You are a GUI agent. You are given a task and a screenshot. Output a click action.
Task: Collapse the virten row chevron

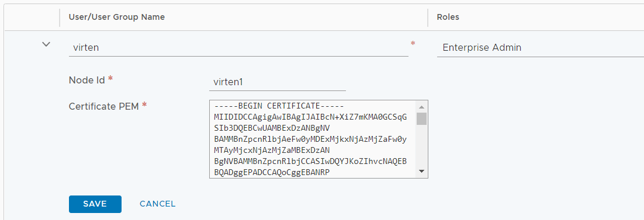[x=46, y=44]
